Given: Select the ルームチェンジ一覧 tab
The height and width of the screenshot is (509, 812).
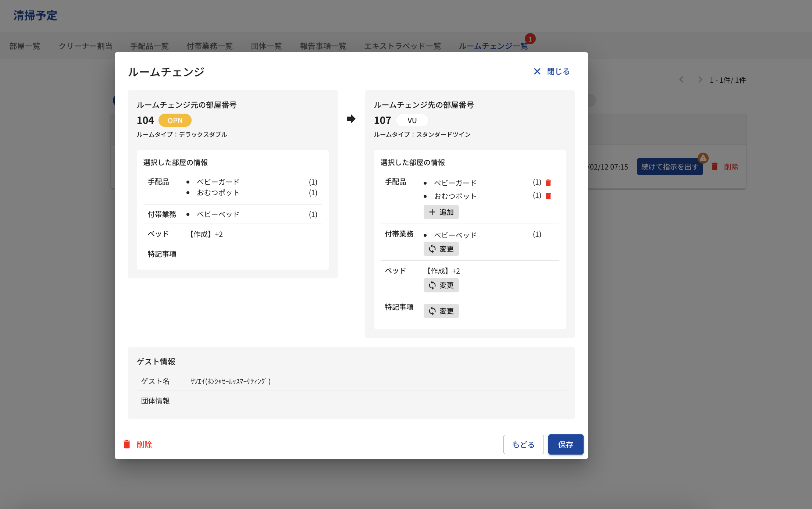Looking at the screenshot, I should click(493, 46).
